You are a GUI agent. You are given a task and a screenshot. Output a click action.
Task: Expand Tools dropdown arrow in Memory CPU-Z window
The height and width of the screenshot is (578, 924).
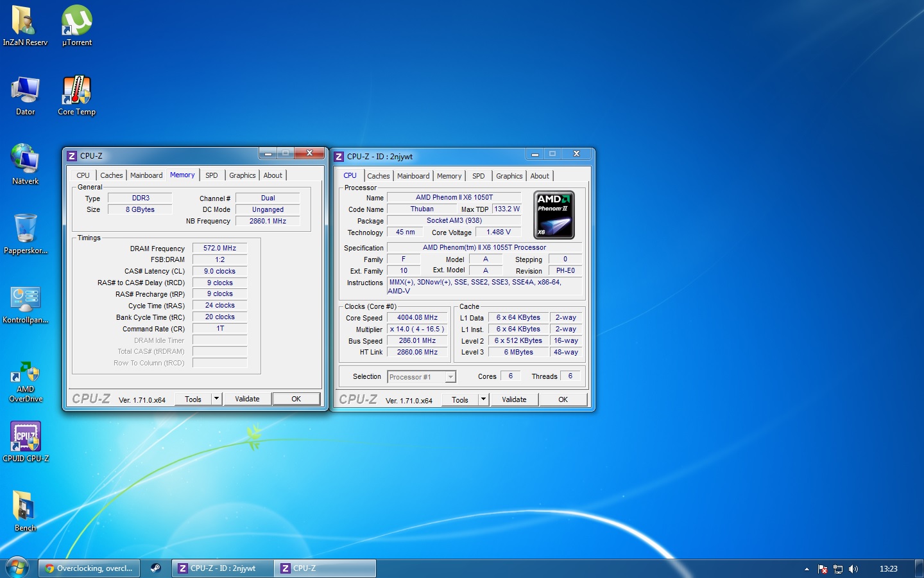[217, 399]
